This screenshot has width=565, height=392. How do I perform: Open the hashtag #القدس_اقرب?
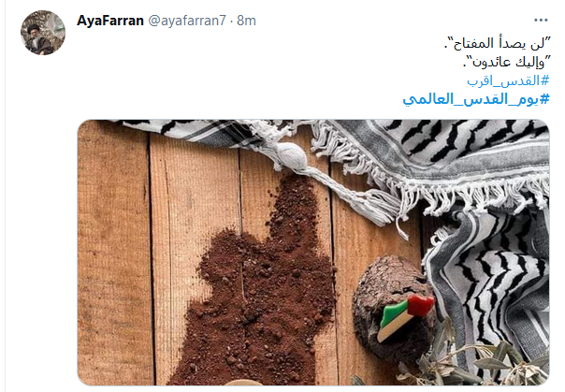tap(508, 80)
